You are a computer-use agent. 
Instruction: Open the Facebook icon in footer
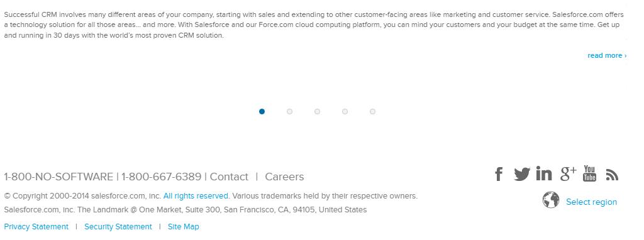coord(499,174)
